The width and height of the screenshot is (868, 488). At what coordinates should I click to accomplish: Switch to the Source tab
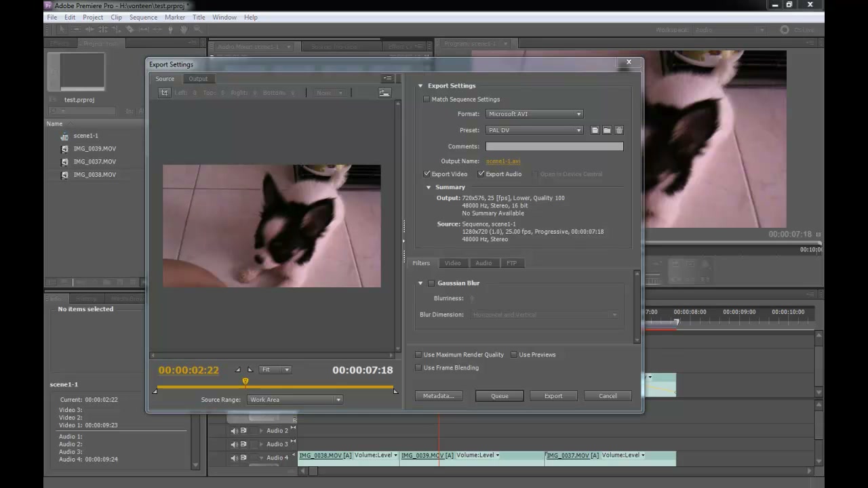click(165, 79)
